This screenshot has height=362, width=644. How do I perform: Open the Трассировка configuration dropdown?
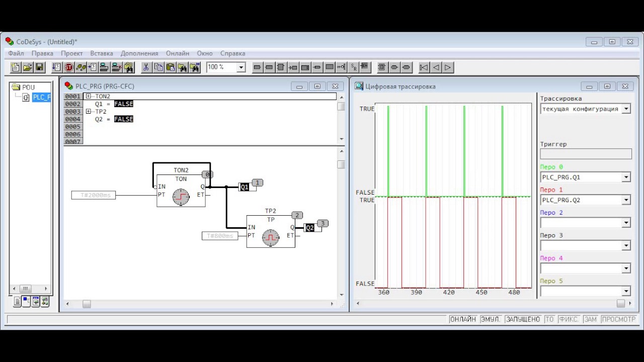tap(626, 109)
